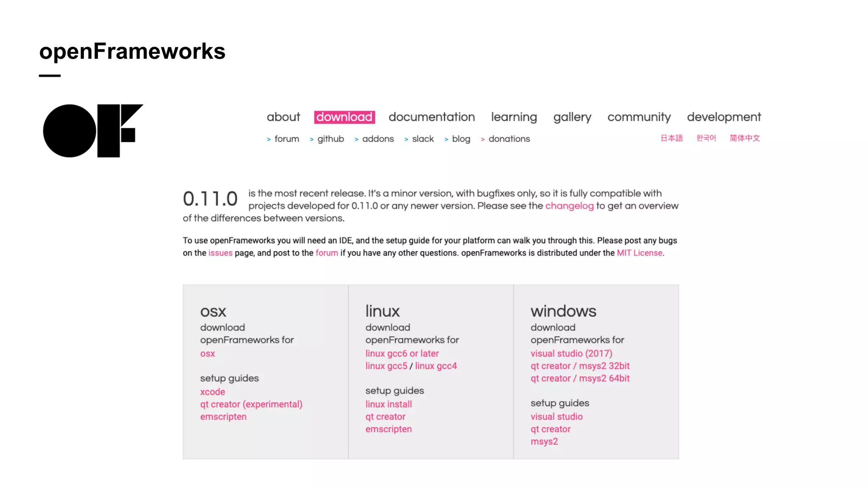The height and width of the screenshot is (488, 868).
Task: Follow the forum link in the paragraph
Action: [x=327, y=253]
